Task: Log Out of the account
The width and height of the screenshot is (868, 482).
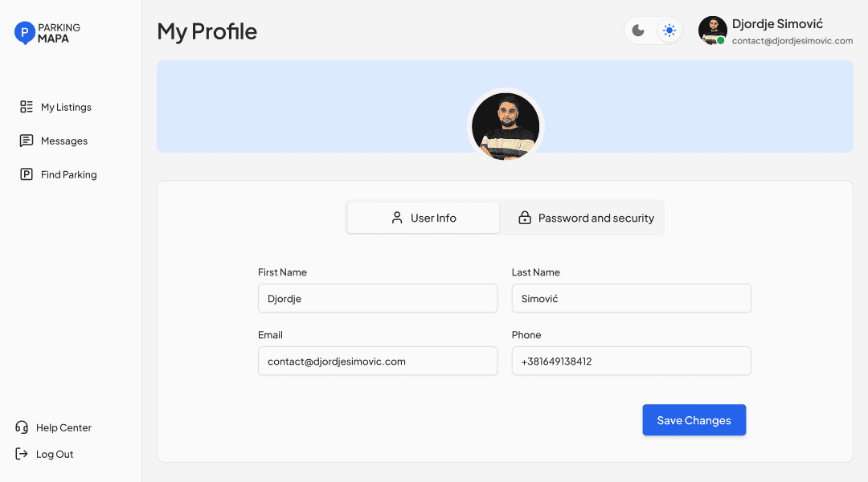Action: pyautogui.click(x=44, y=454)
